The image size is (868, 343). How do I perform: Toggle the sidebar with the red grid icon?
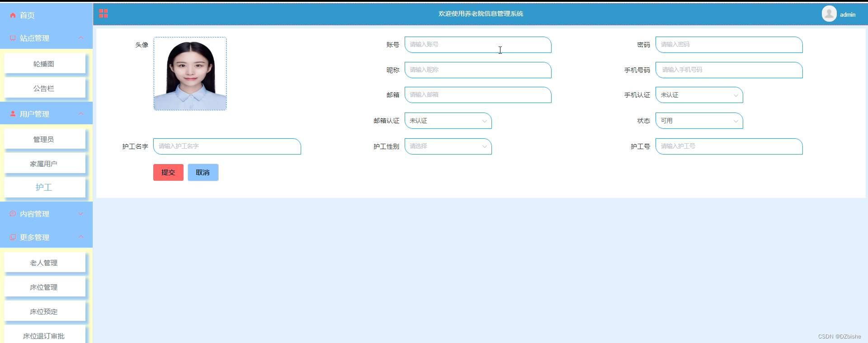tap(103, 14)
